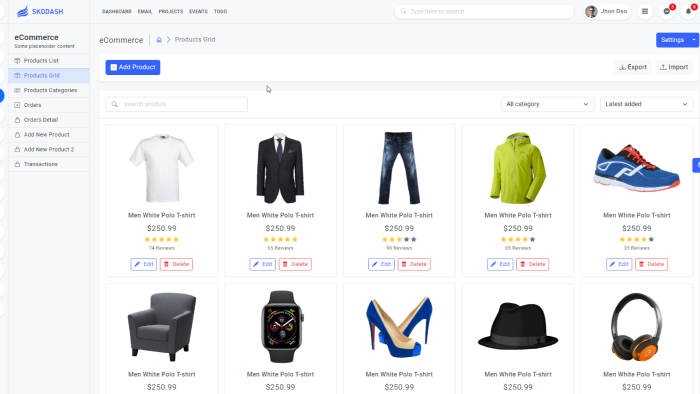This screenshot has height=394, width=700.
Task: Click the 74 Reviews link
Action: [x=162, y=248]
